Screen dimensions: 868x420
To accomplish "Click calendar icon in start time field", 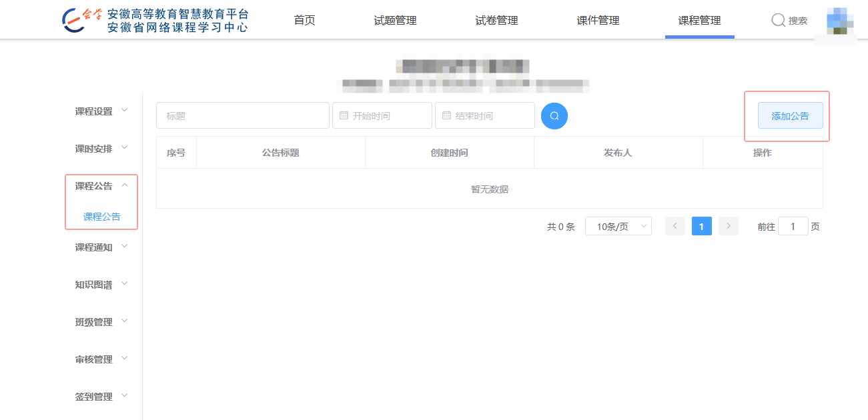I will coord(344,115).
